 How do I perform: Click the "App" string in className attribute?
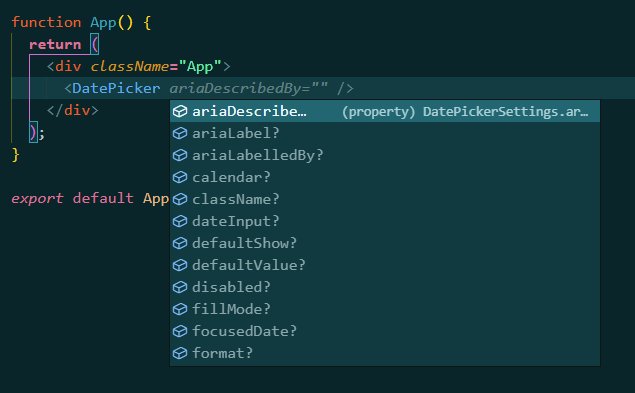pos(200,66)
